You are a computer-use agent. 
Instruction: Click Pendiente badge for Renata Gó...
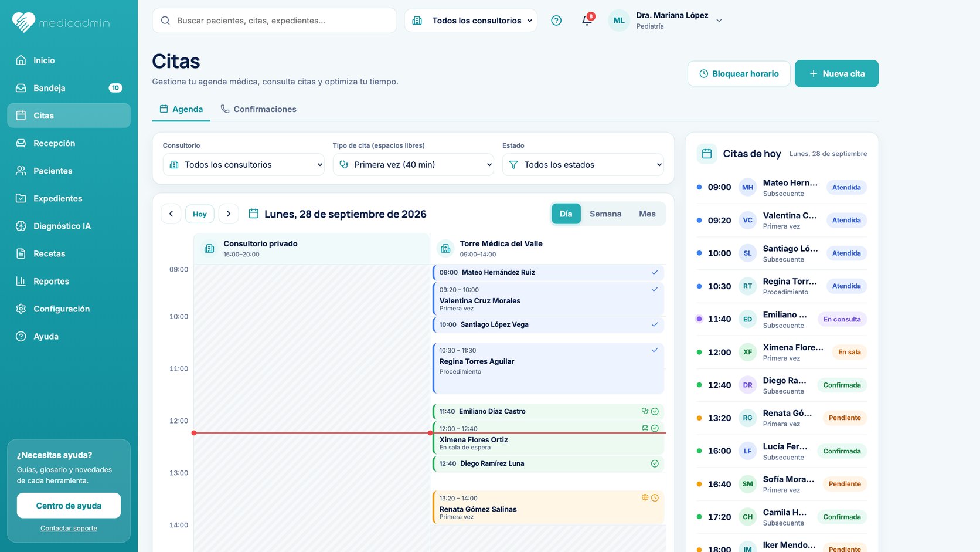pyautogui.click(x=845, y=418)
